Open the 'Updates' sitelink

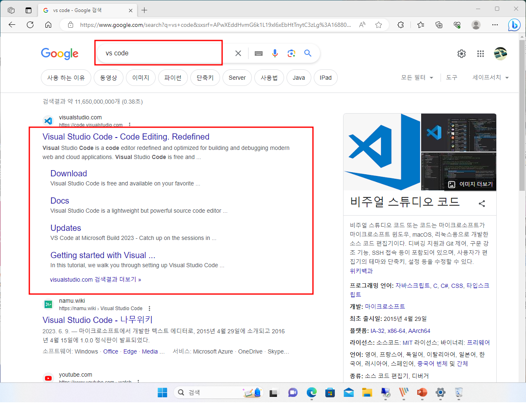66,228
